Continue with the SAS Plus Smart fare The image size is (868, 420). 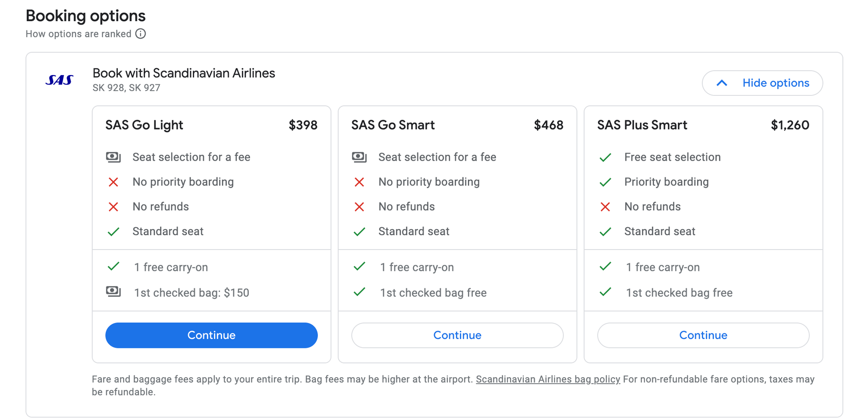[x=703, y=335]
